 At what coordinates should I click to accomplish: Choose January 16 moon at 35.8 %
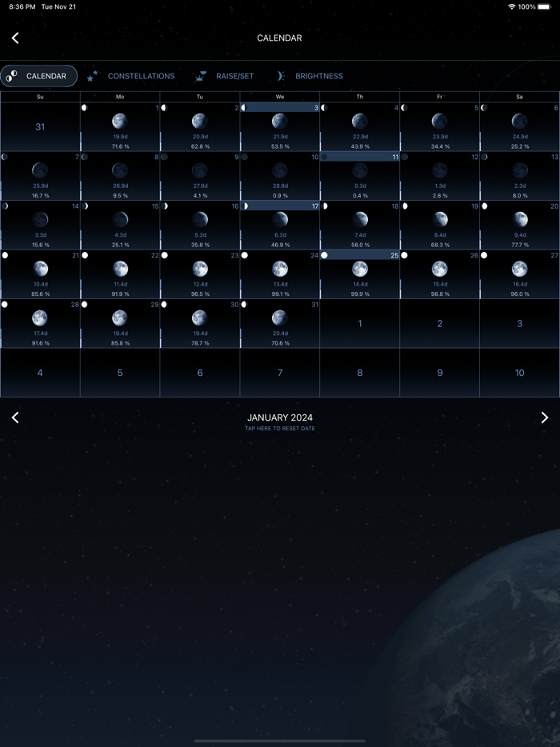coord(200,226)
